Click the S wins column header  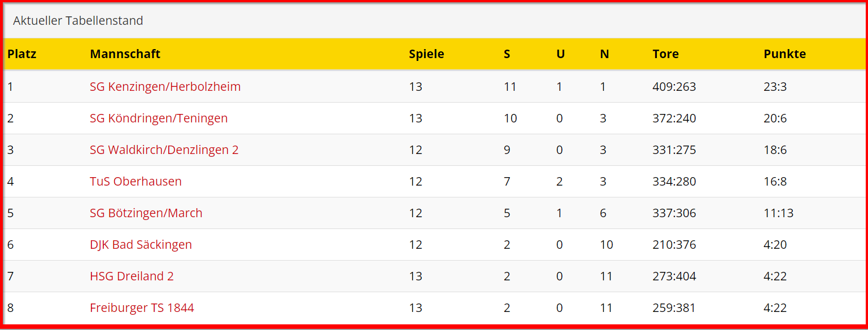click(507, 54)
